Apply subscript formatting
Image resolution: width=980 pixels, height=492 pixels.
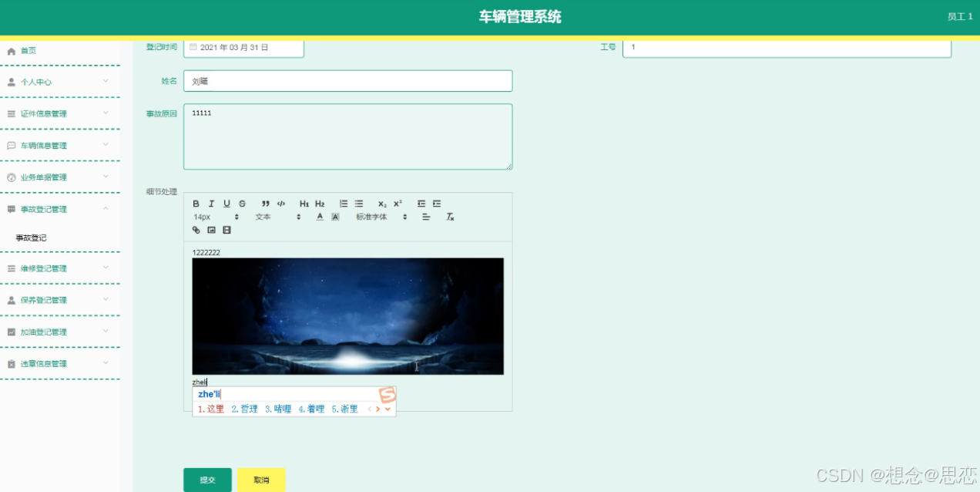click(x=382, y=204)
